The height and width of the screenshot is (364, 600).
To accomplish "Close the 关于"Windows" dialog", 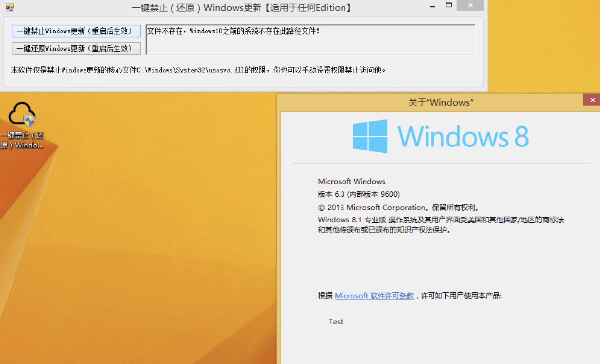I will 592,100.
